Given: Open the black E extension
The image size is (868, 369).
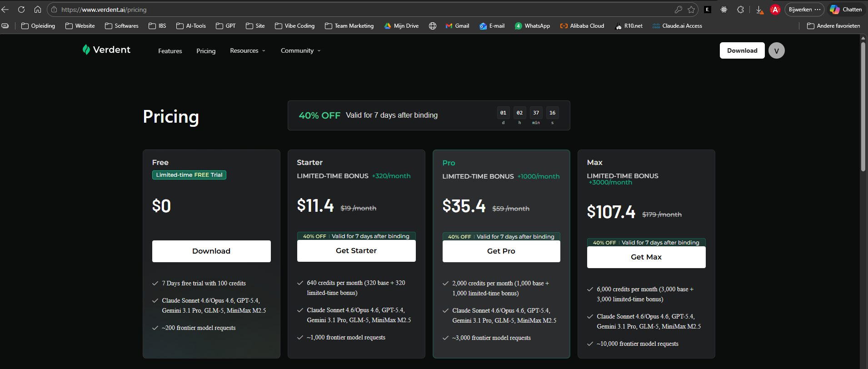Looking at the screenshot, I should pyautogui.click(x=708, y=10).
